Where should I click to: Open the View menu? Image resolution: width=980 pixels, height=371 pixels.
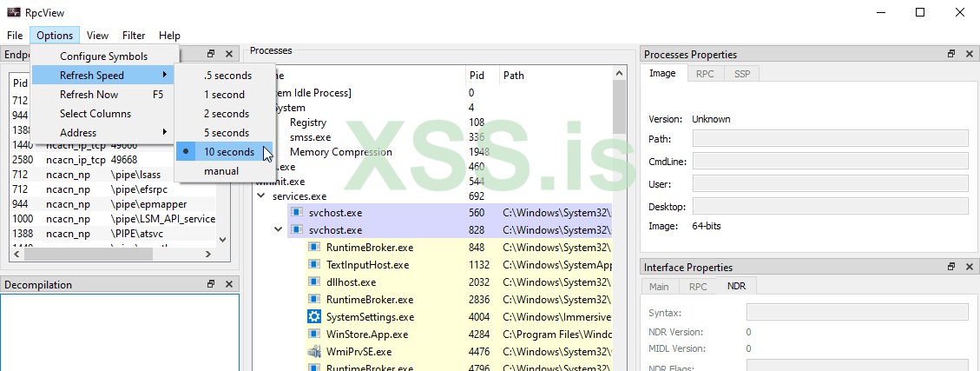click(x=97, y=36)
